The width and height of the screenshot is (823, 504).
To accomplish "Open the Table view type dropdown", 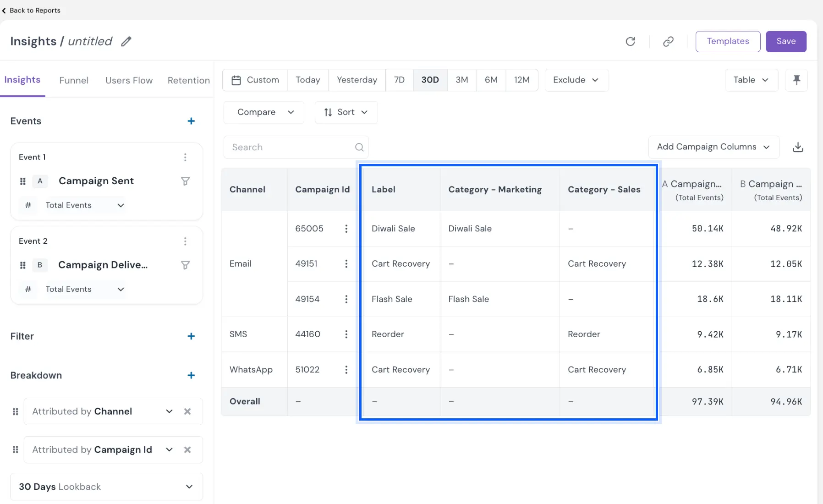I will [752, 80].
